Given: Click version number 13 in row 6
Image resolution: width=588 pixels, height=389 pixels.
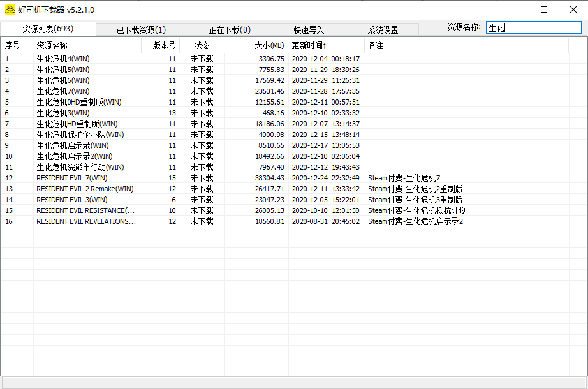Looking at the screenshot, I should [172, 114].
